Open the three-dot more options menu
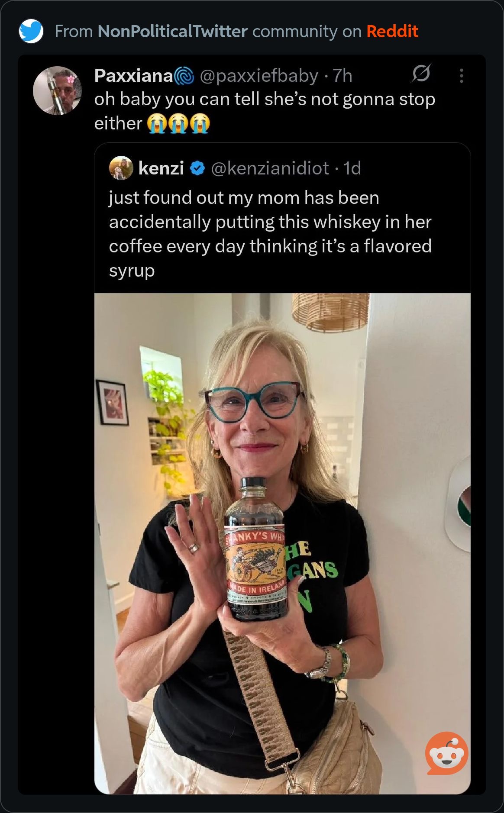 [462, 76]
